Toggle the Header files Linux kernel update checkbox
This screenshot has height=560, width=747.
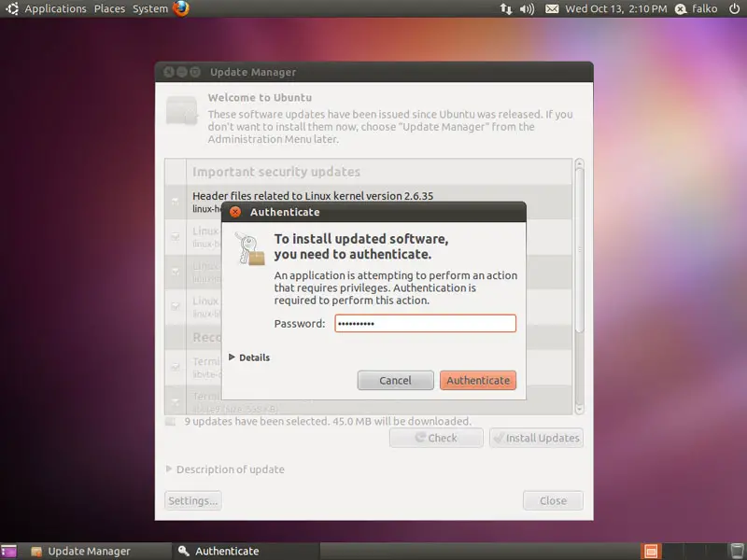click(x=176, y=202)
